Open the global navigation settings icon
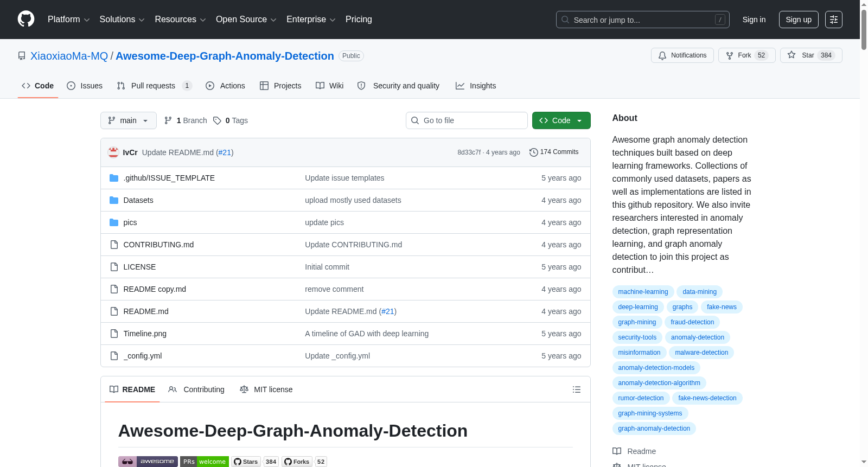The width and height of the screenshot is (868, 467). point(834,20)
